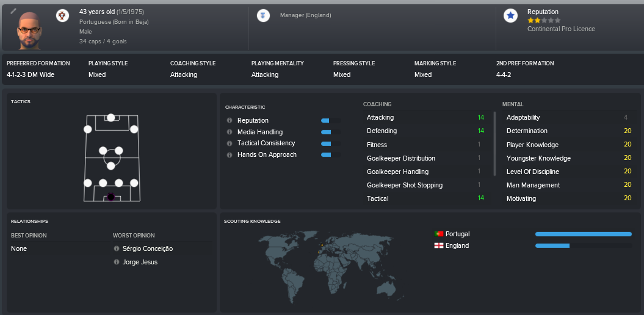Click the England team badge icon
The image size is (644, 315).
pos(263,16)
